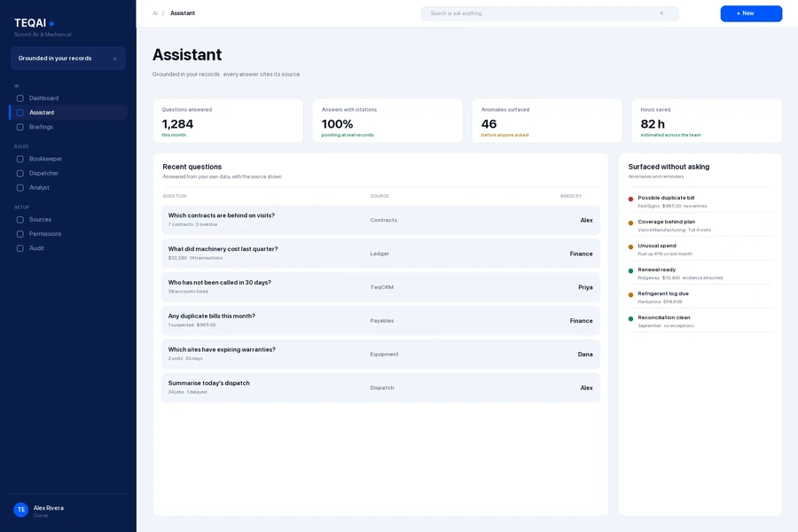Open the Answers with citations card

[387, 121]
